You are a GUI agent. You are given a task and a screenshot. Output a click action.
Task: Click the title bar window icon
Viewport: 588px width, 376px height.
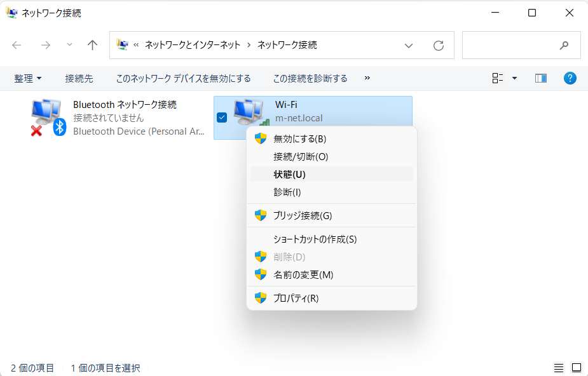[x=11, y=12]
